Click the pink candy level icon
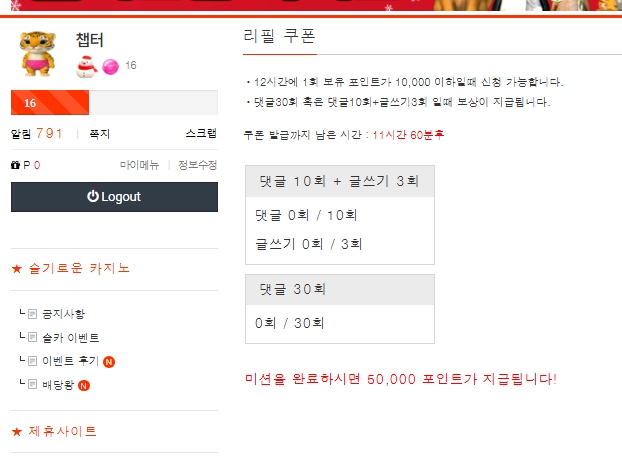The width and height of the screenshot is (622, 462). pyautogui.click(x=109, y=66)
